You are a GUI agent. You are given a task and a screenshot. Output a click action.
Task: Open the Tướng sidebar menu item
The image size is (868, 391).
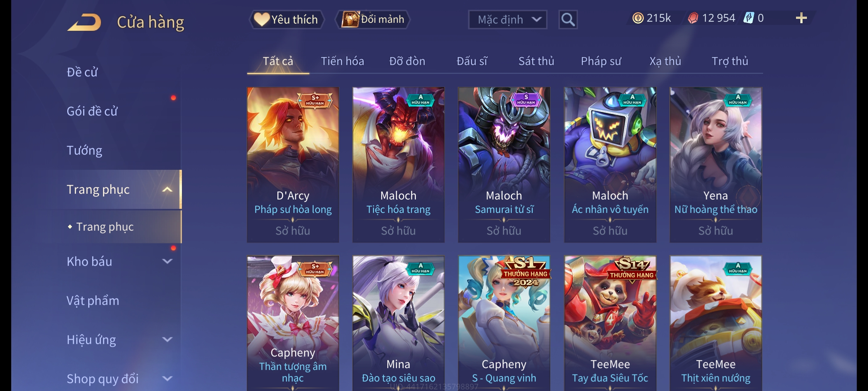(84, 150)
